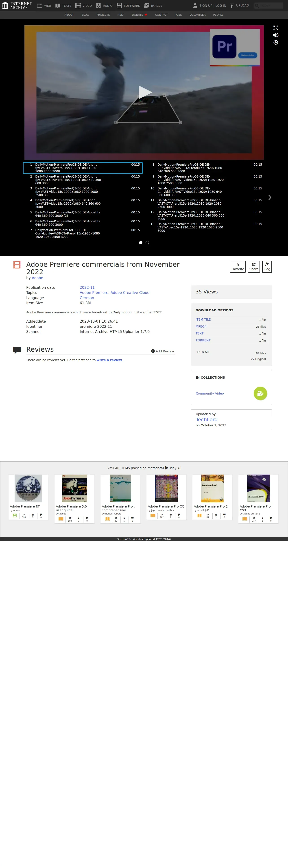Select playlist track 13 Irinahp Video15s
288x868 pixels.
pos(205,228)
